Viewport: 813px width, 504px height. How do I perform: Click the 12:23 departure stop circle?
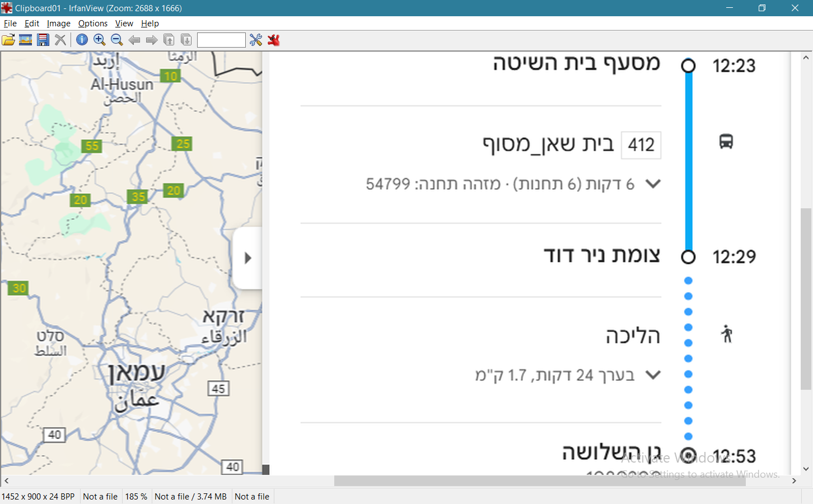688,66
